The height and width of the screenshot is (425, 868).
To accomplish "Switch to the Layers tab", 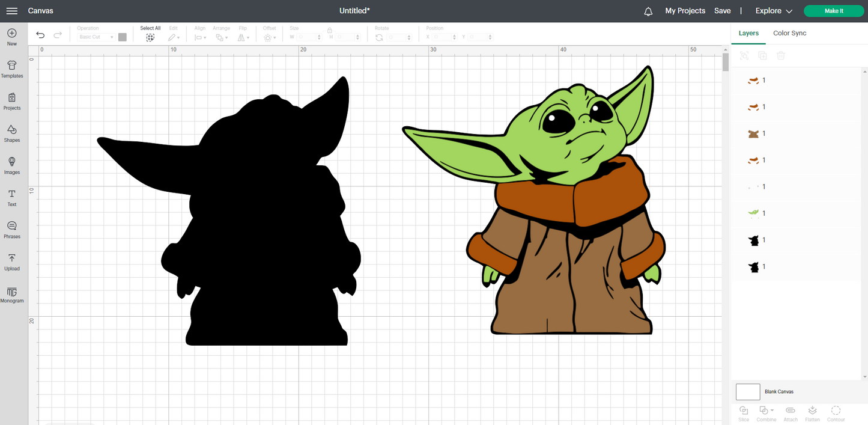I will [x=748, y=33].
